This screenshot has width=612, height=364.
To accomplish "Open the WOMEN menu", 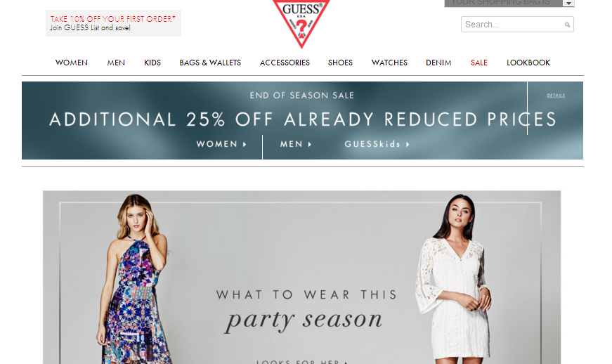I will [x=72, y=63].
